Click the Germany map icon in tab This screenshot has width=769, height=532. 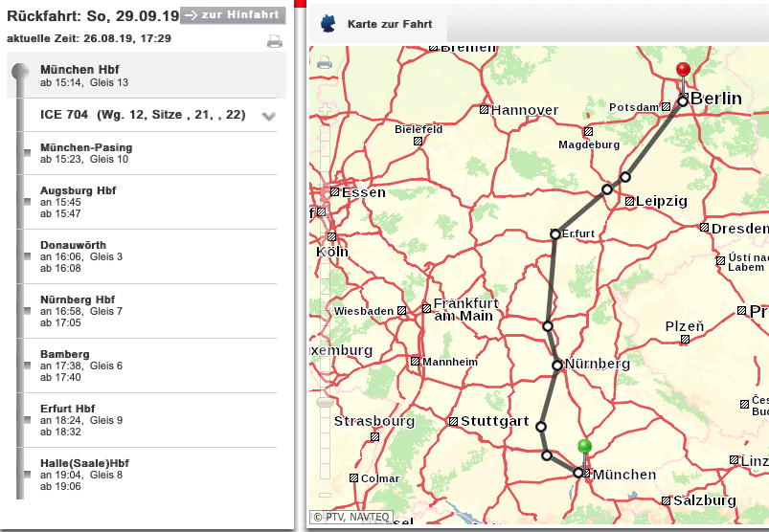(330, 24)
